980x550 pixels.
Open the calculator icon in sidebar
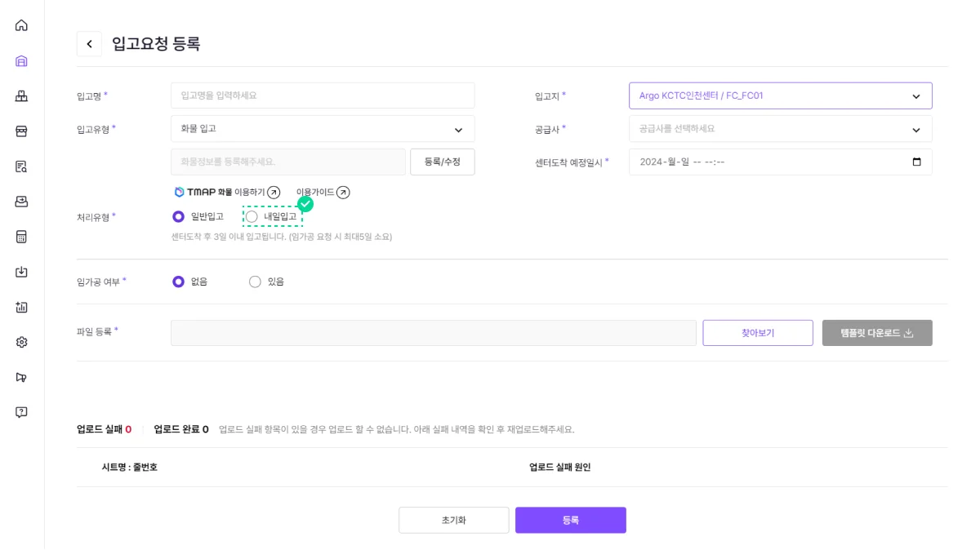point(21,237)
